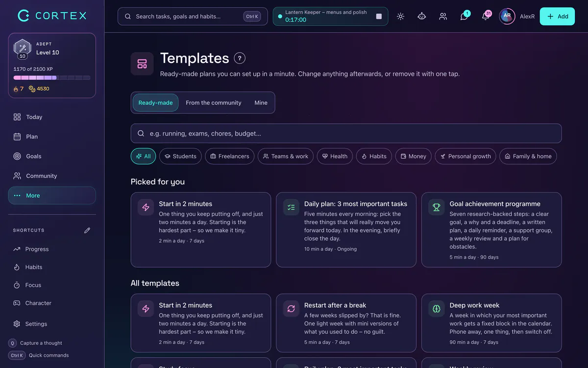This screenshot has height=368, width=588.
Task: Open Goal achievement programme card
Action: 491,230
